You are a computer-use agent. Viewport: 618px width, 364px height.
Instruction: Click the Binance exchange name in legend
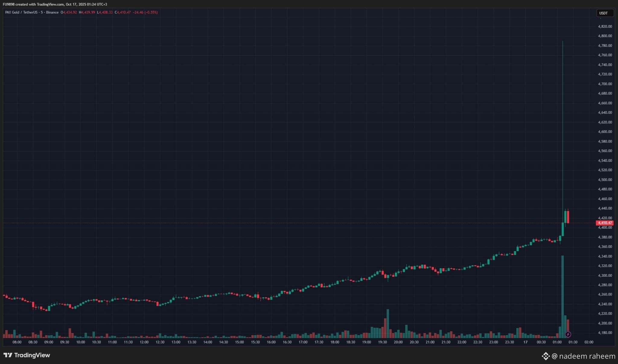(x=53, y=12)
